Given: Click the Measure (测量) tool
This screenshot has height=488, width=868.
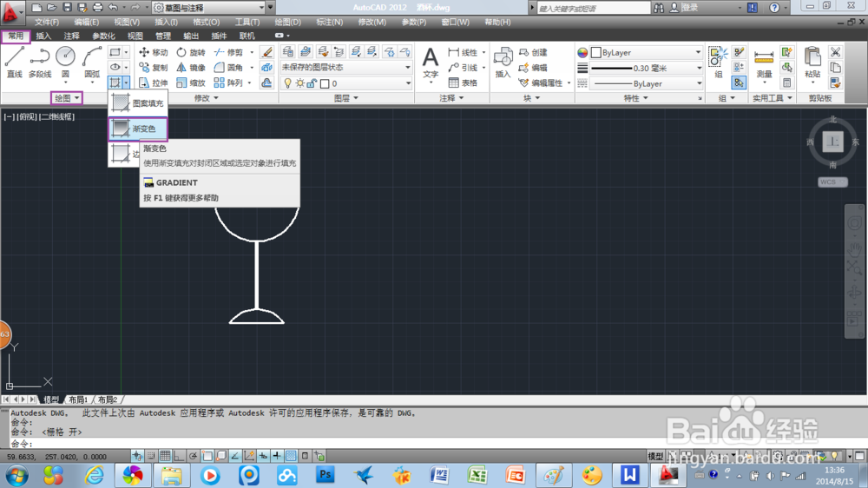Looking at the screenshot, I should click(x=764, y=63).
